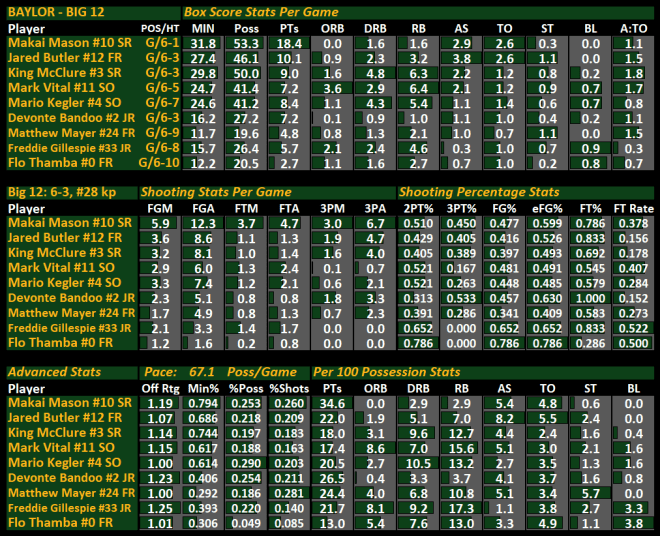Screen dimensions: 660x536
Task: Click Devonte Bandoo's 1.000 FT% cell
Action: point(590,299)
